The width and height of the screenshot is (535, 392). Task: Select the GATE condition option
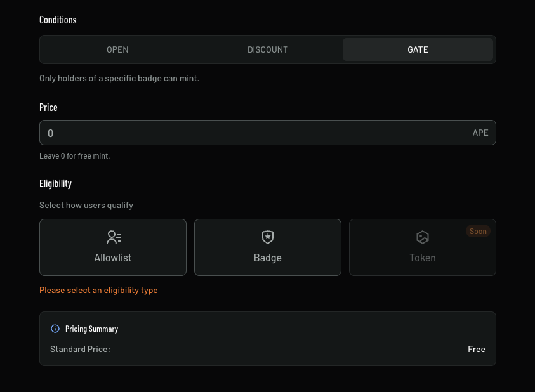[418, 49]
